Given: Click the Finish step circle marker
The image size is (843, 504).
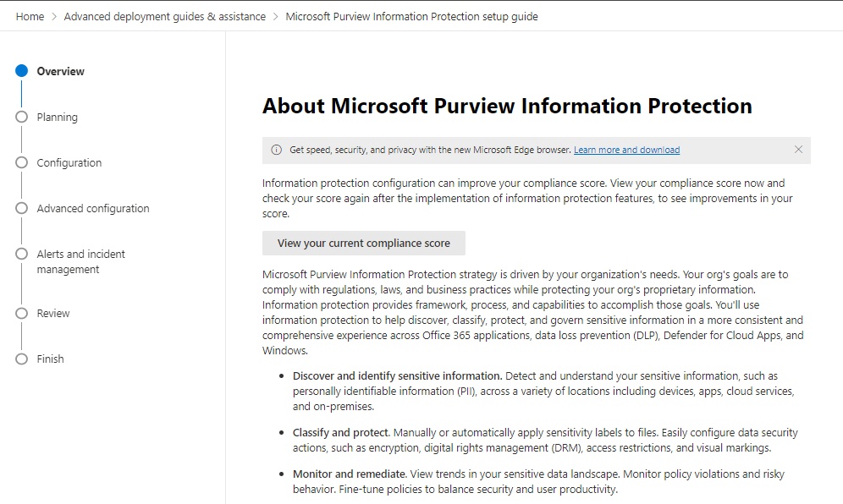Looking at the screenshot, I should [22, 359].
